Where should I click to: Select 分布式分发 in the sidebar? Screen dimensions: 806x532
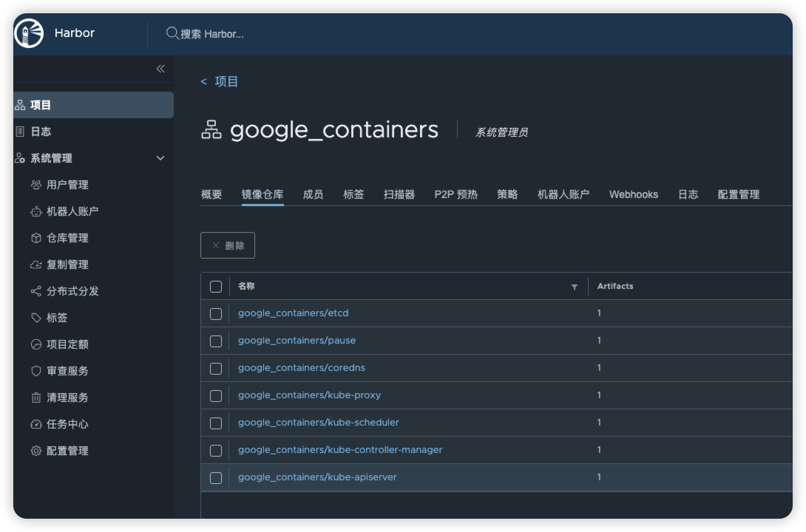(72, 291)
